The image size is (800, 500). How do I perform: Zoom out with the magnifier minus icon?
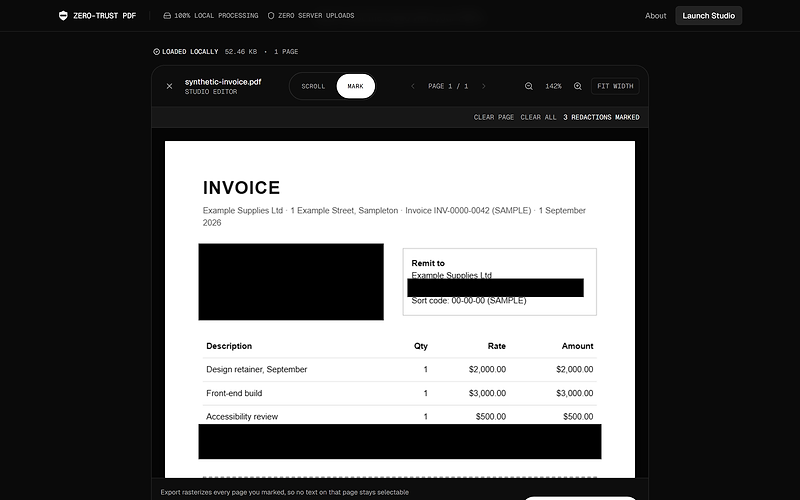point(529,86)
